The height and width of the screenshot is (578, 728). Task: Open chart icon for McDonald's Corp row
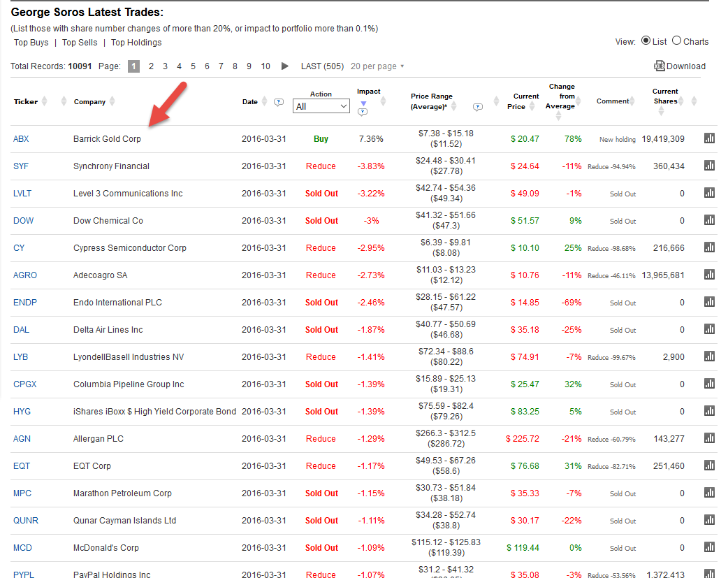point(709,547)
